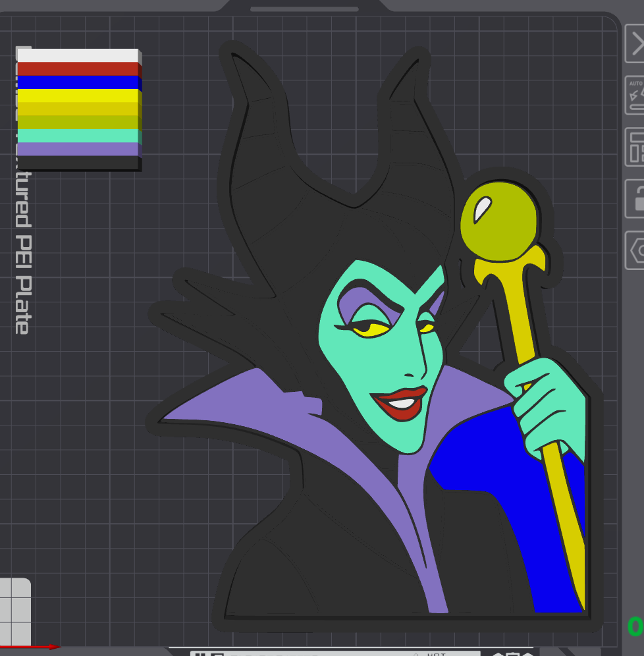Image resolution: width=644 pixels, height=656 pixels.
Task: Click the AUTO orient plate icon
Action: coord(635,96)
